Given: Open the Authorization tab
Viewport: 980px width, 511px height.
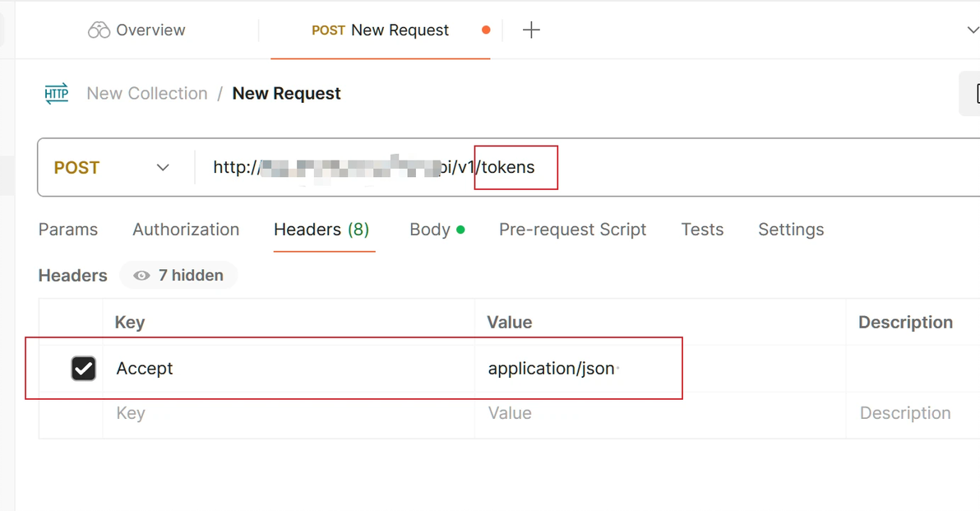Looking at the screenshot, I should point(186,230).
